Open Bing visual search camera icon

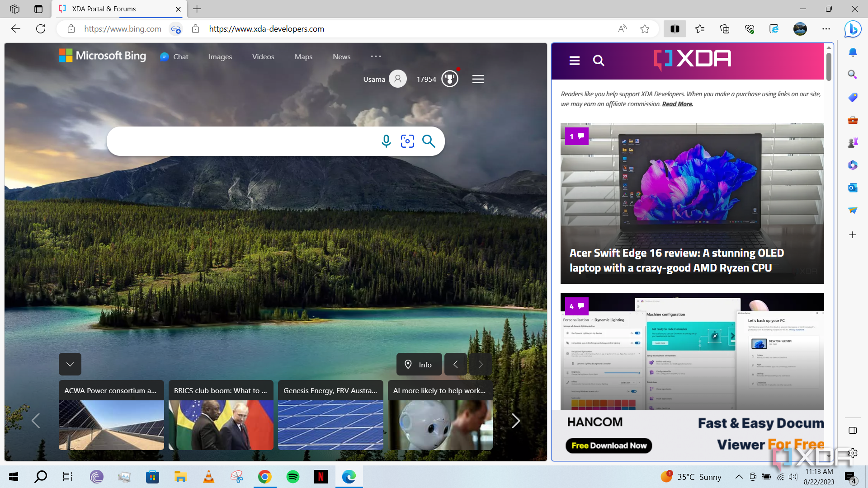click(407, 141)
